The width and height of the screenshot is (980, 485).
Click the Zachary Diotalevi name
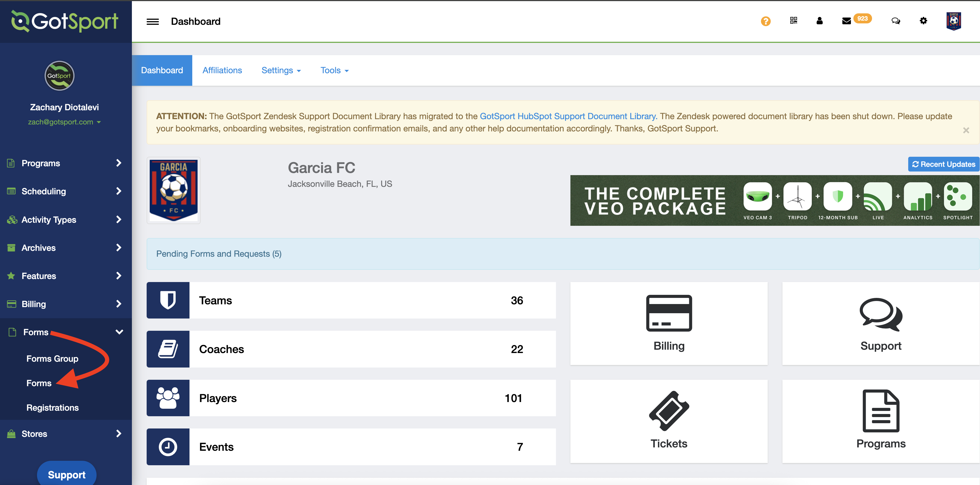64,107
